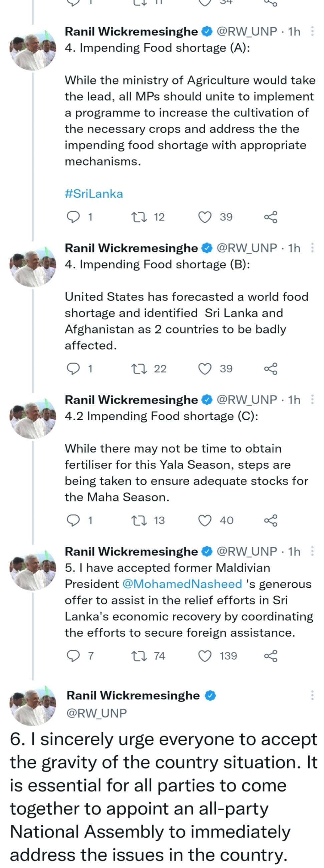Like the Maldivian President offer tweet
The image size is (324, 868).
click(x=205, y=656)
